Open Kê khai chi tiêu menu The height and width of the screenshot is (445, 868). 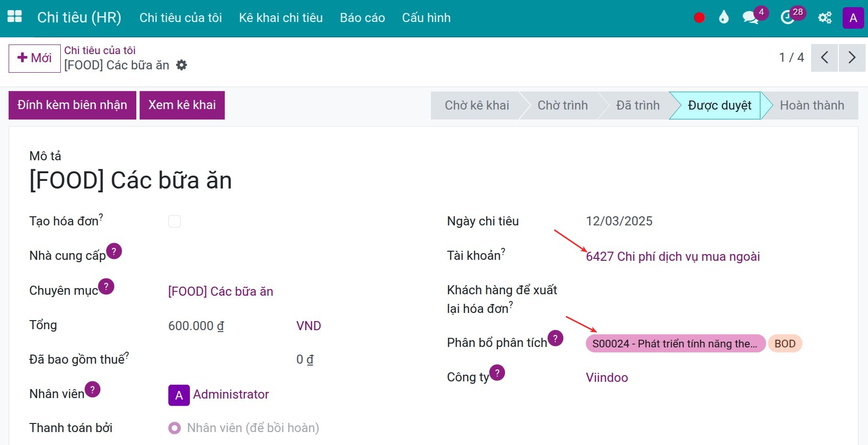[281, 18]
